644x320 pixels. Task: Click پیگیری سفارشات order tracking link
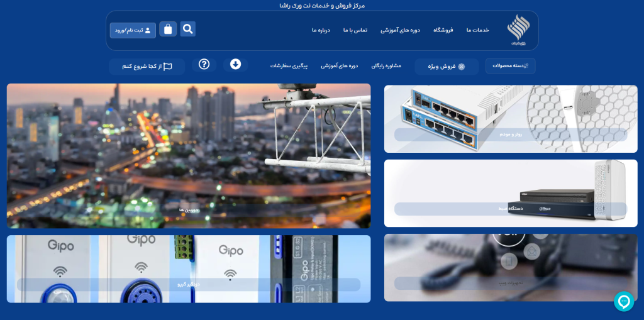coord(289,65)
